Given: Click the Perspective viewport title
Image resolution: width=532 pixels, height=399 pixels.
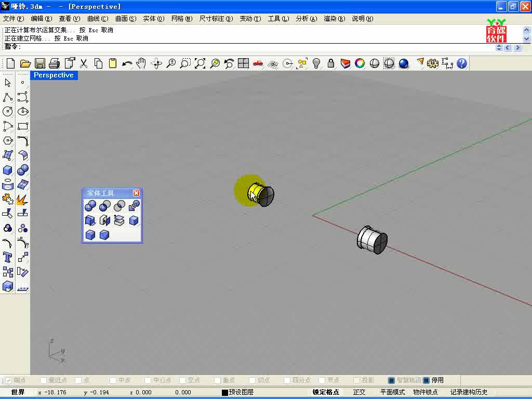Looking at the screenshot, I should (x=54, y=75).
